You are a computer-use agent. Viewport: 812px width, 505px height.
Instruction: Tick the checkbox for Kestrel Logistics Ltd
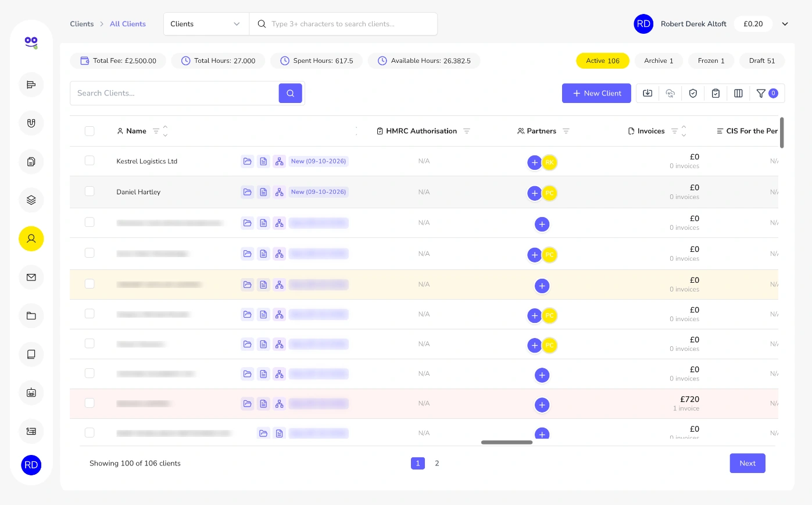pos(90,161)
